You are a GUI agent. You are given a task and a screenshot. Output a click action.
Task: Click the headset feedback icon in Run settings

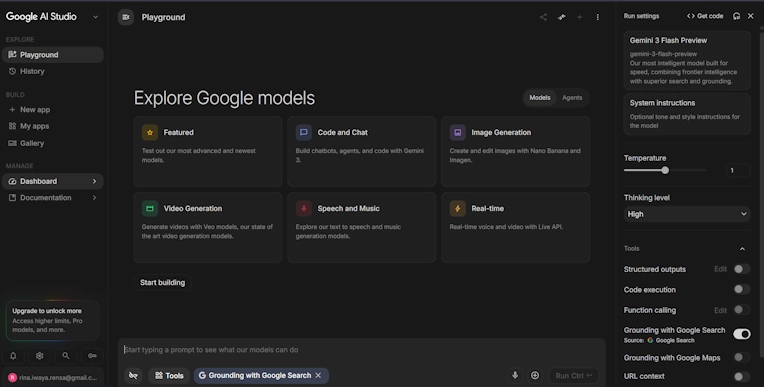(736, 16)
